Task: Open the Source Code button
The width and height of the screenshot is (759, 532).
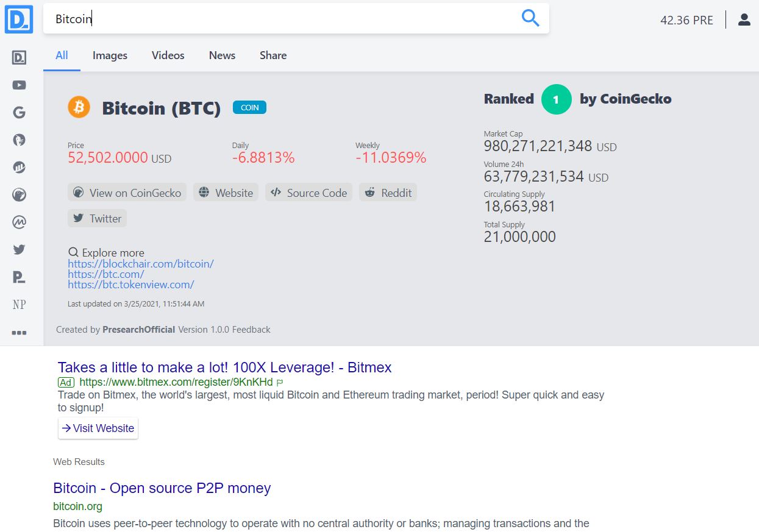Action: point(308,193)
